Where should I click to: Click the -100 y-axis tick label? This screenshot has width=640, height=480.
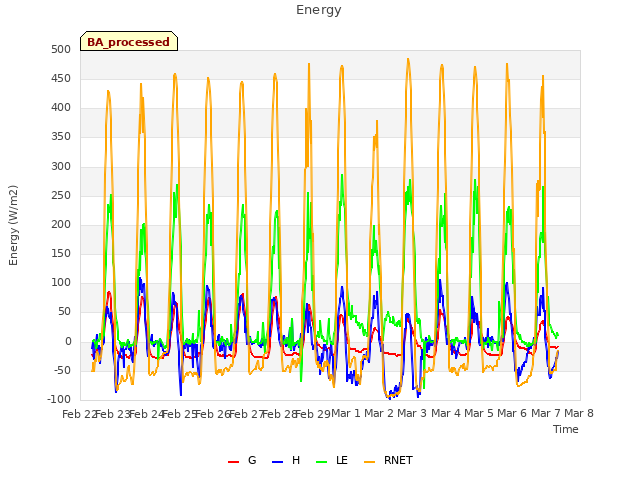click(x=59, y=400)
